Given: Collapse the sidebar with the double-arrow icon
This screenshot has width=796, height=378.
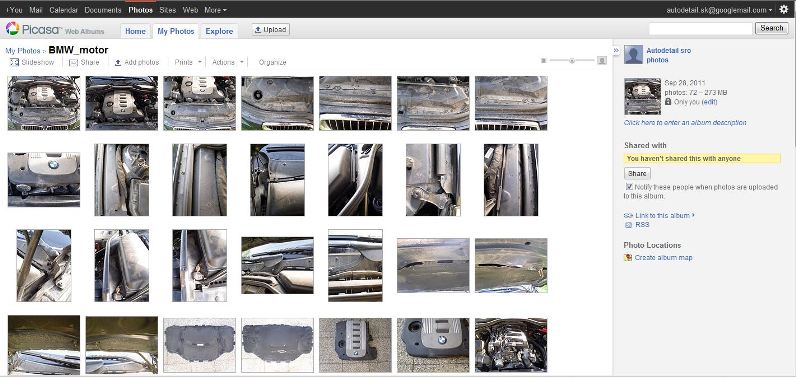Looking at the screenshot, I should [x=616, y=50].
